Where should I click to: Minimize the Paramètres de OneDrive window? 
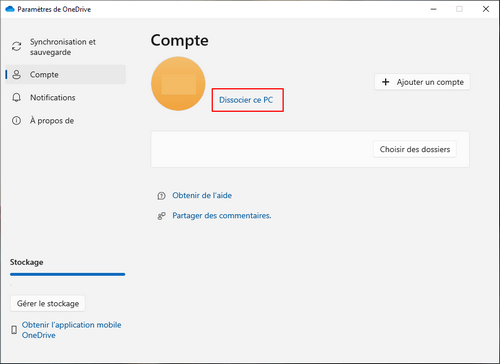point(433,9)
